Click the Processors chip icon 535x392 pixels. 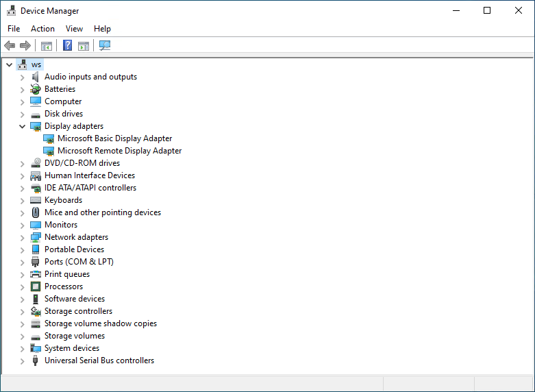[x=36, y=286]
